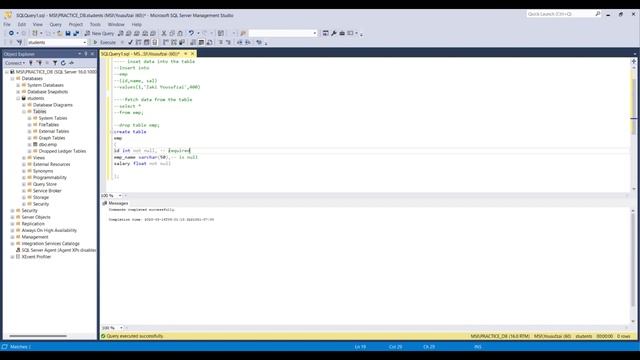Open the Tools menu
Viewport: 640px width, 360px height.
click(x=95, y=24)
